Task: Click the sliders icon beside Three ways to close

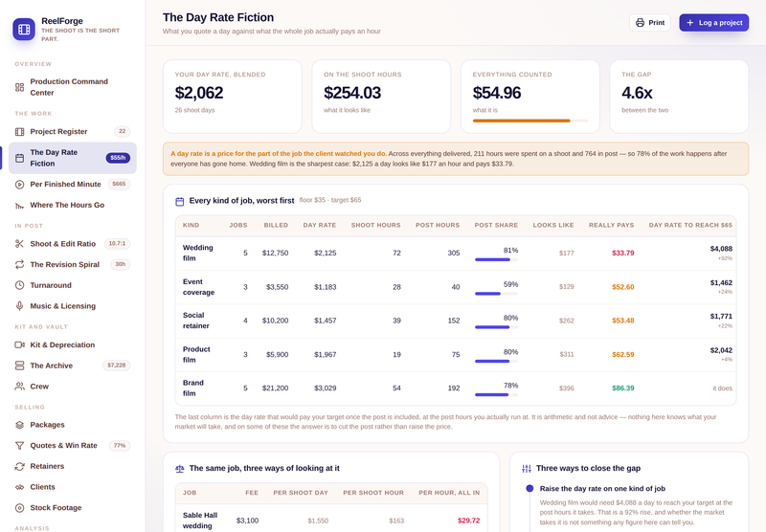Action: pos(527,469)
